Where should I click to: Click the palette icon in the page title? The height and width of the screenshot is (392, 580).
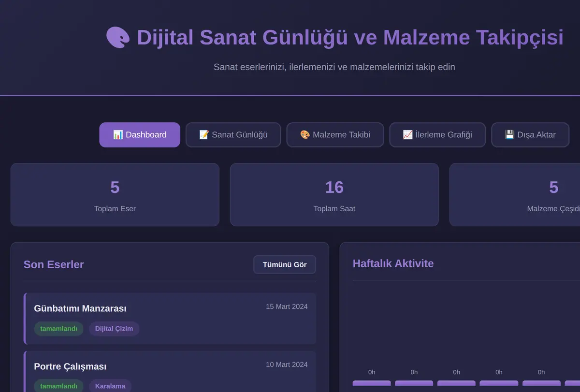tap(118, 37)
